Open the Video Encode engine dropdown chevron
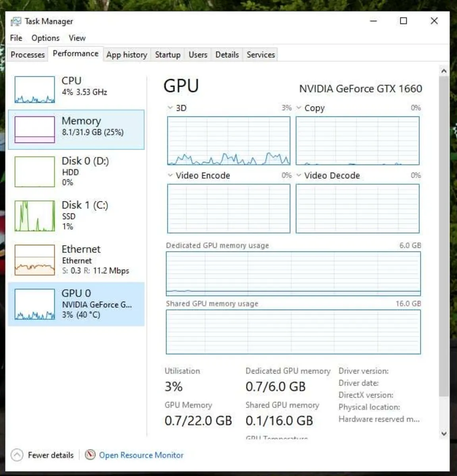This screenshot has width=457, height=476. [170, 175]
